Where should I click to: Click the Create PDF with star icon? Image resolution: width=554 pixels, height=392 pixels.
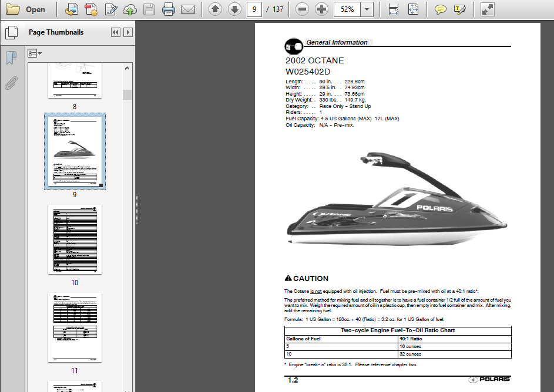click(x=91, y=9)
